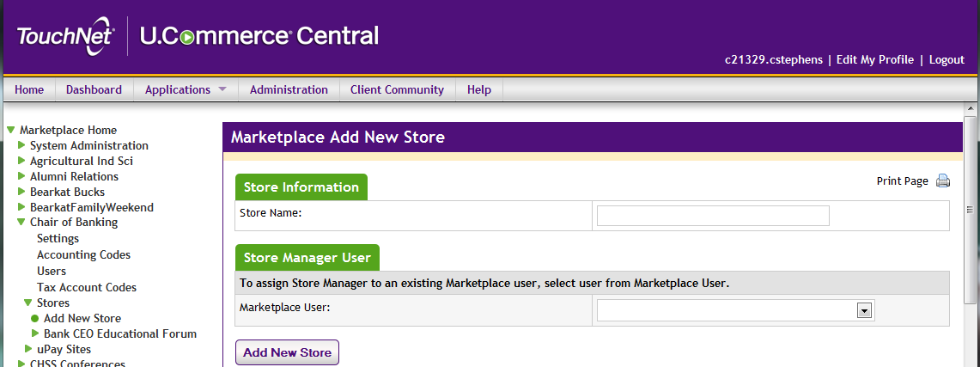This screenshot has width=980, height=367.
Task: Click the Marketplace Add New Store title
Action: coord(338,137)
